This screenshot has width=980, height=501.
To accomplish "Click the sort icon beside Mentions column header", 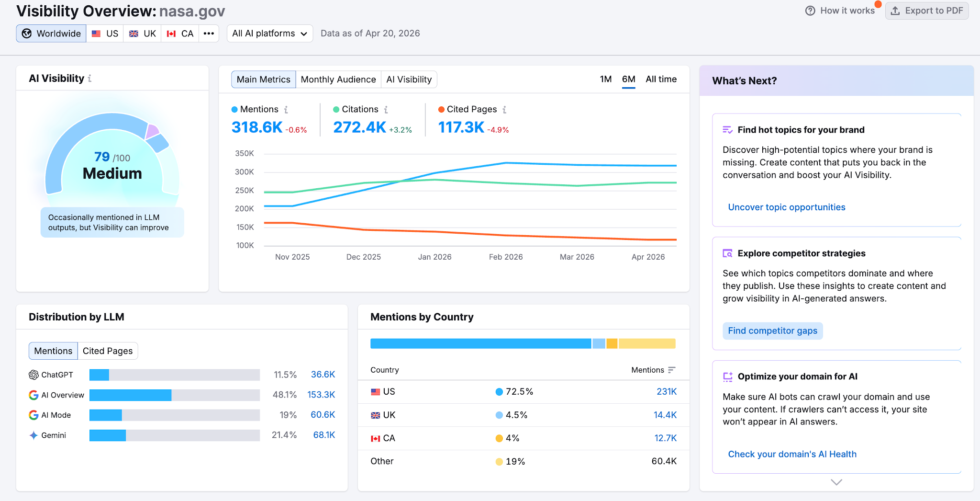I will coord(672,370).
